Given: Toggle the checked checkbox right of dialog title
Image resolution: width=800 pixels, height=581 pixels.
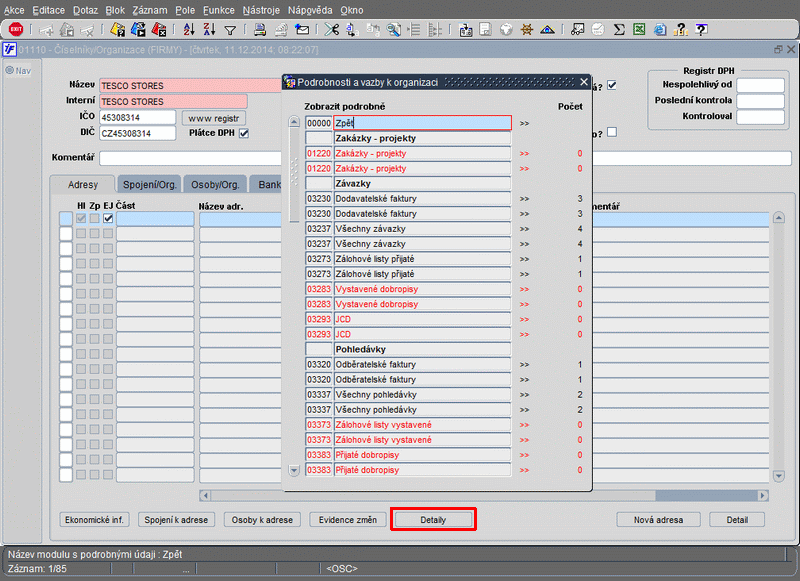Looking at the screenshot, I should pyautogui.click(x=612, y=85).
